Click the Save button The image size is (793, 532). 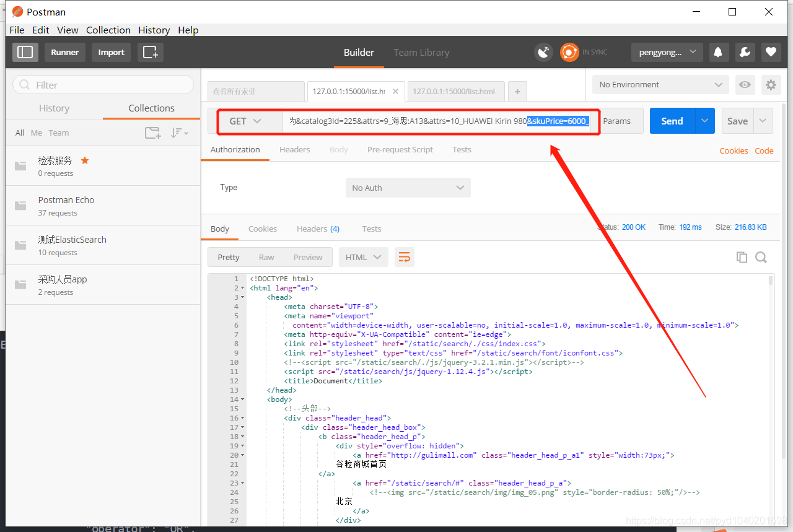click(738, 121)
